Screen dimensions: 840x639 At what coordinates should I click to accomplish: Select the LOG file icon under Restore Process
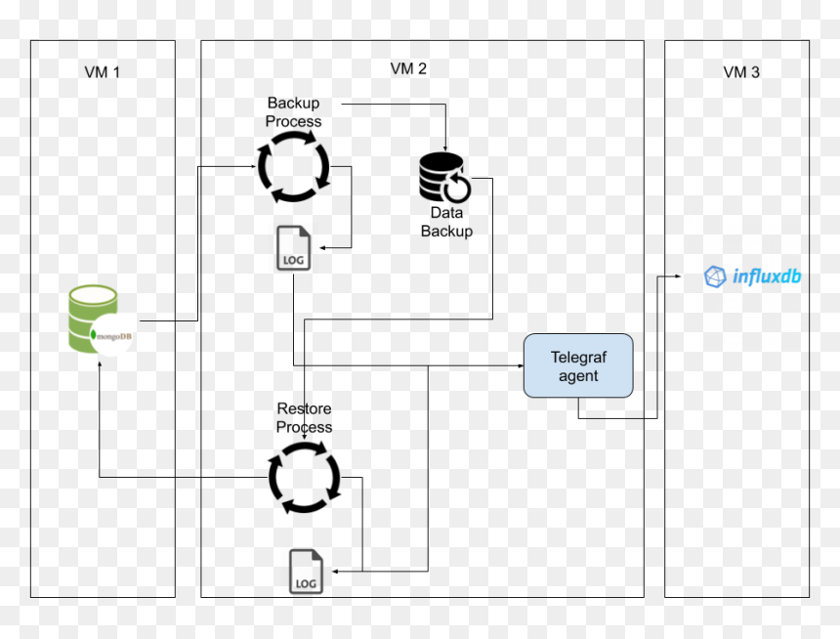click(x=306, y=572)
